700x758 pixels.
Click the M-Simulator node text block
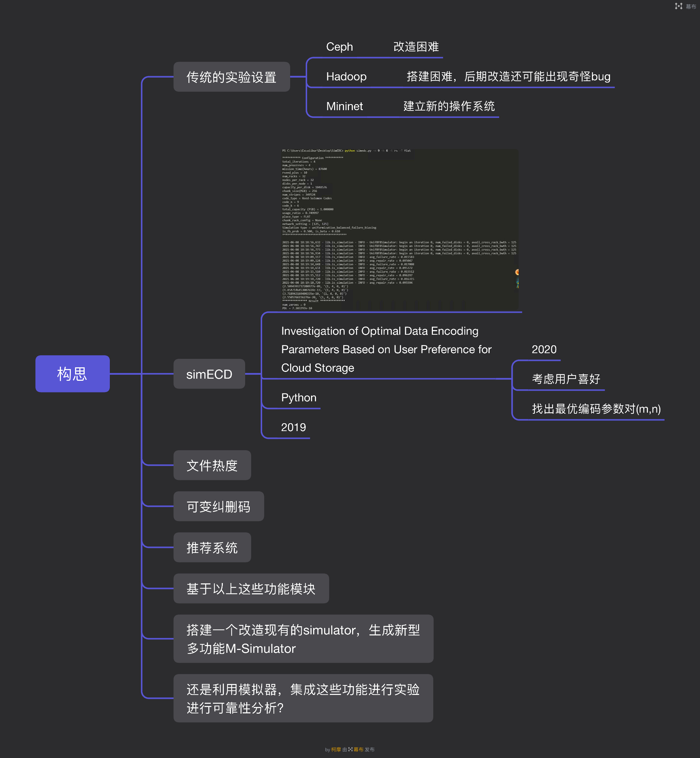point(303,639)
